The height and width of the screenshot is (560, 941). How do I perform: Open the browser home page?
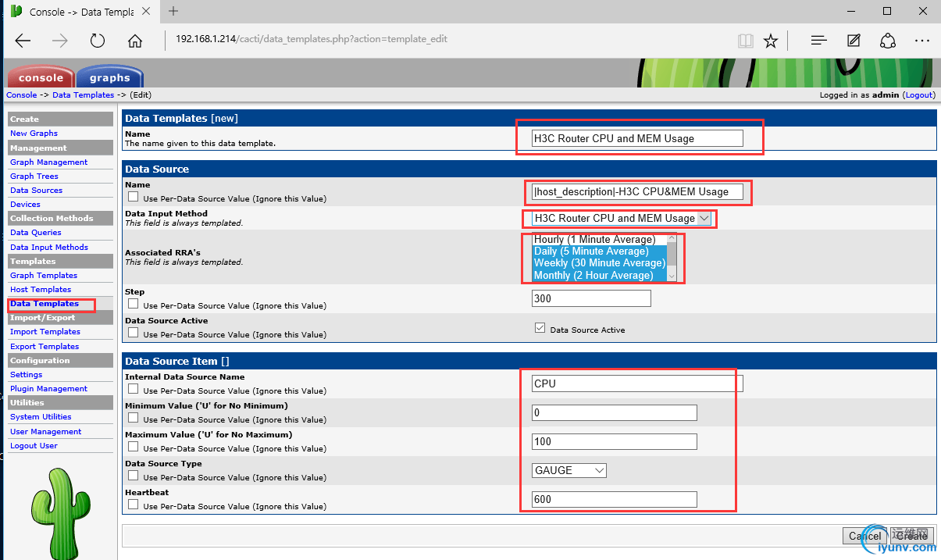(x=135, y=41)
